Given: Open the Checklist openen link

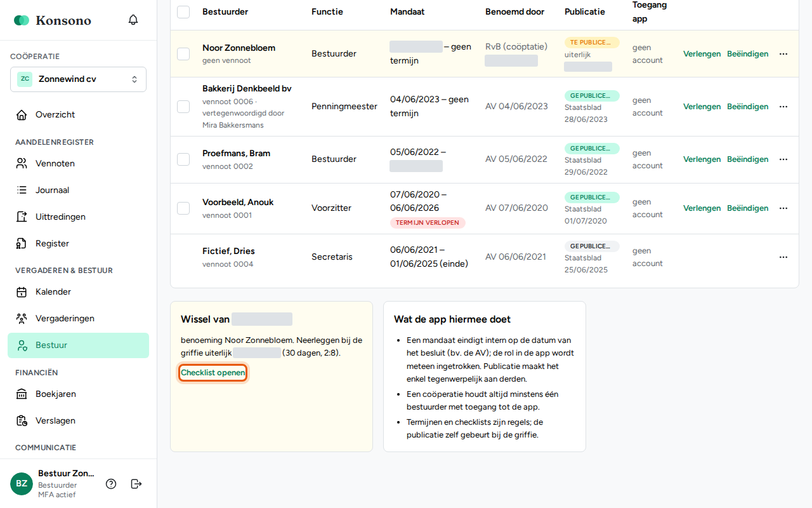Looking at the screenshot, I should click(213, 373).
